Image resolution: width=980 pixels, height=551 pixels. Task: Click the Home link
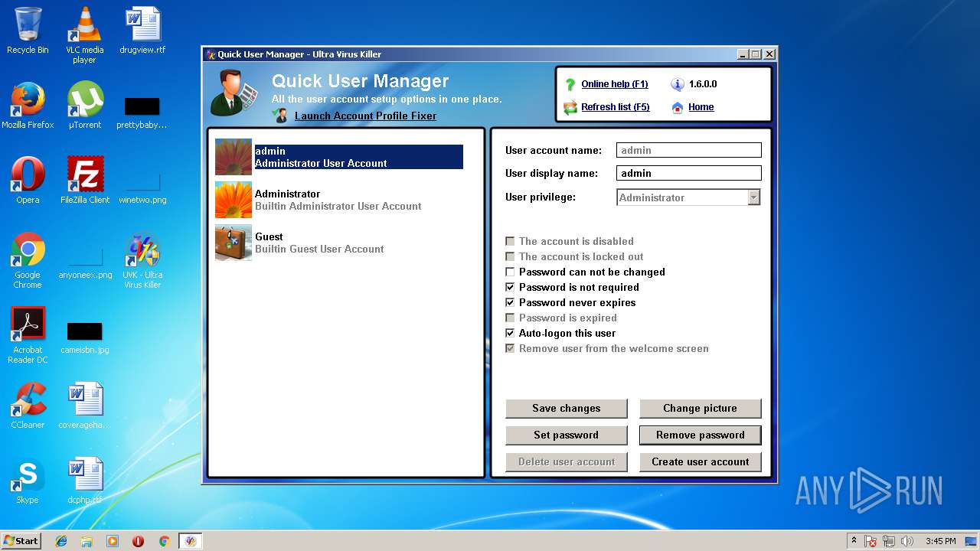pyautogui.click(x=701, y=107)
